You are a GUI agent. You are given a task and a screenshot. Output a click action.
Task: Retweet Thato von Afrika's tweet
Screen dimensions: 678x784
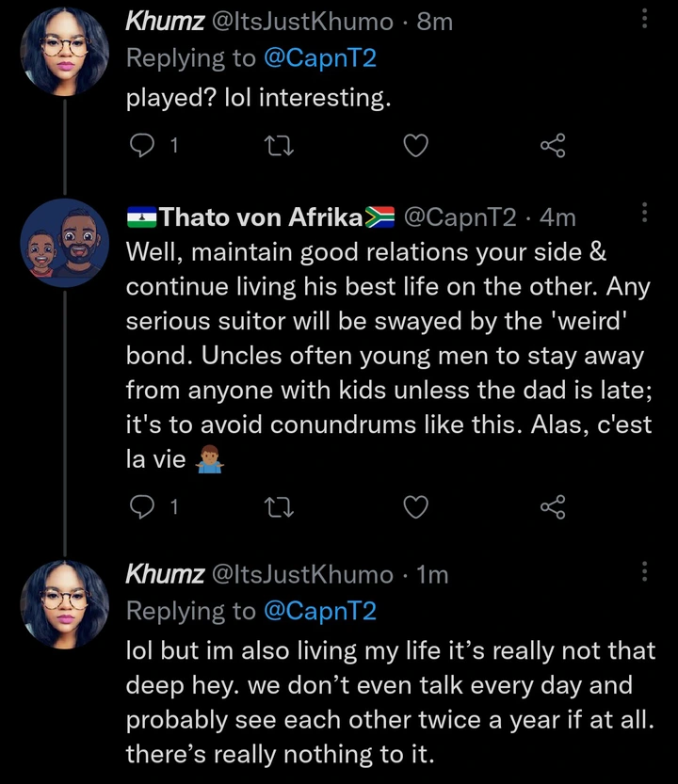point(281,507)
